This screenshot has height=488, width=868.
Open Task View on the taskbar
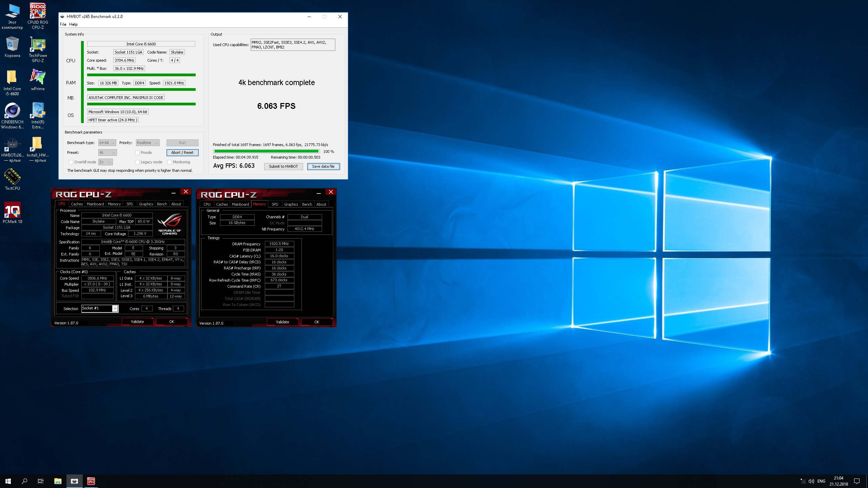tap(41, 481)
